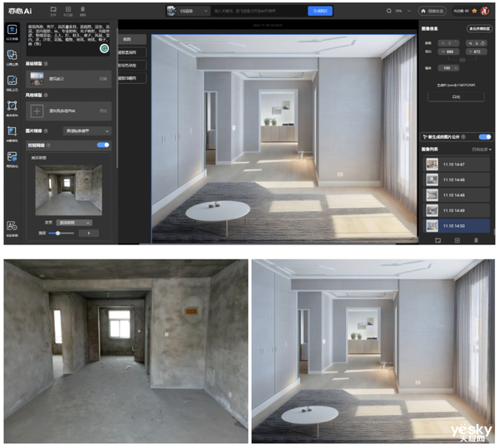Click the help icon beside 基础模型
Image resolution: width=499 pixels, height=448 pixels.
(46, 64)
